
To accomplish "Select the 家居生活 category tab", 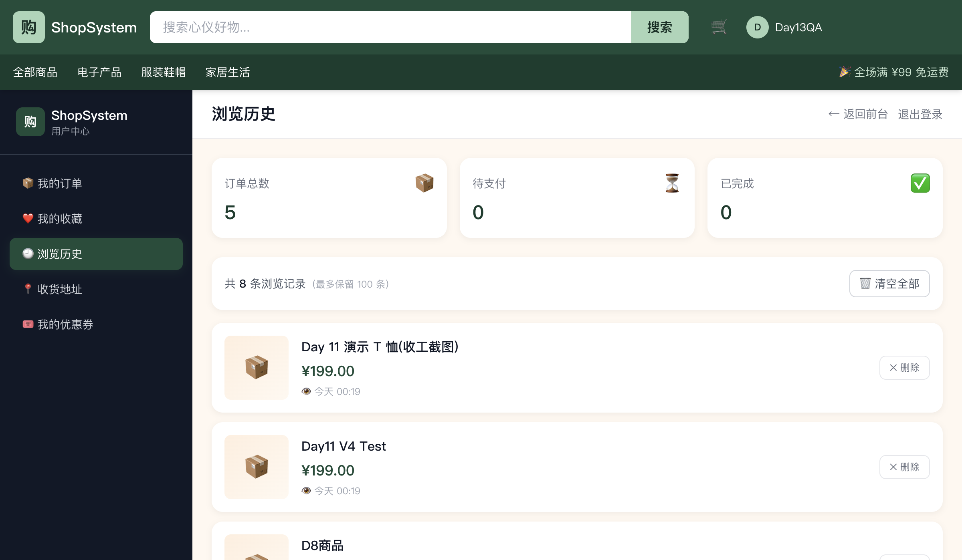I will (228, 72).
